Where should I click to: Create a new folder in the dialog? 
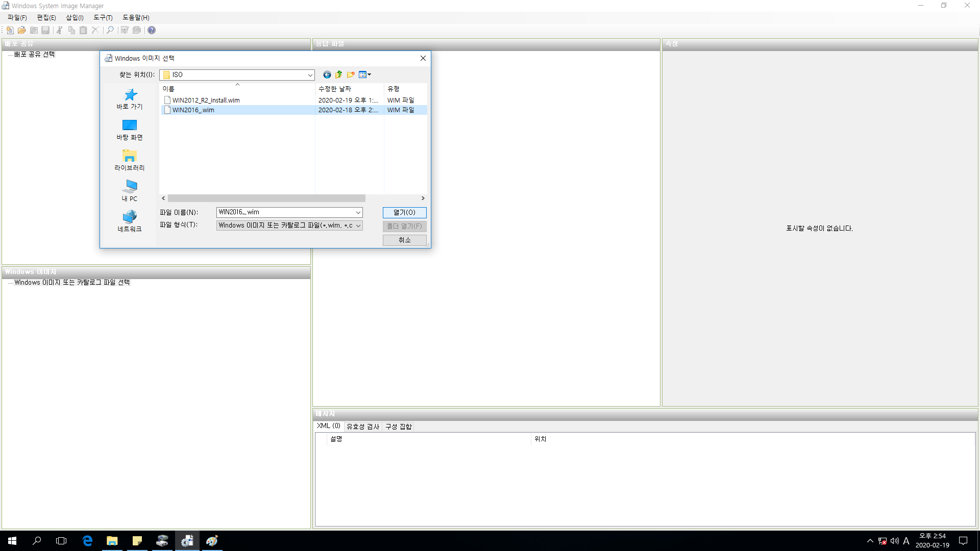coord(351,74)
